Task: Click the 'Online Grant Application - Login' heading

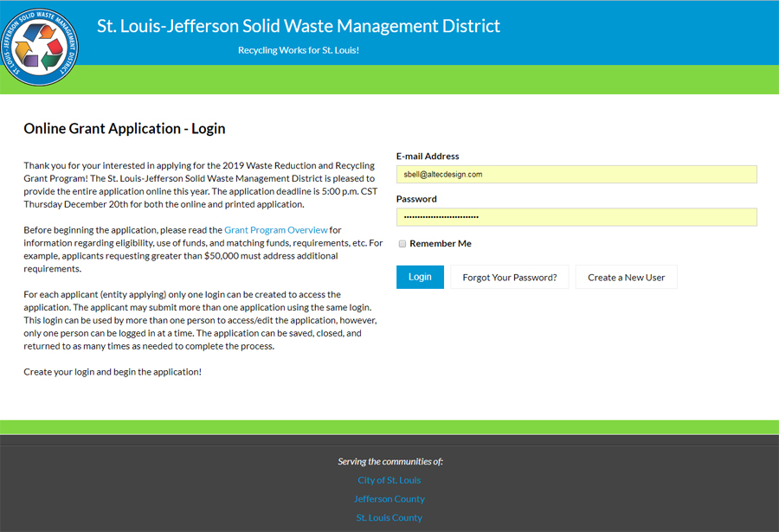Action: click(x=124, y=129)
